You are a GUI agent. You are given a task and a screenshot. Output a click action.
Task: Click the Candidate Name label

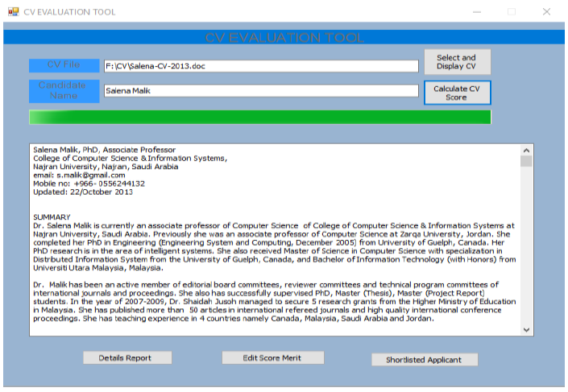[64, 91]
